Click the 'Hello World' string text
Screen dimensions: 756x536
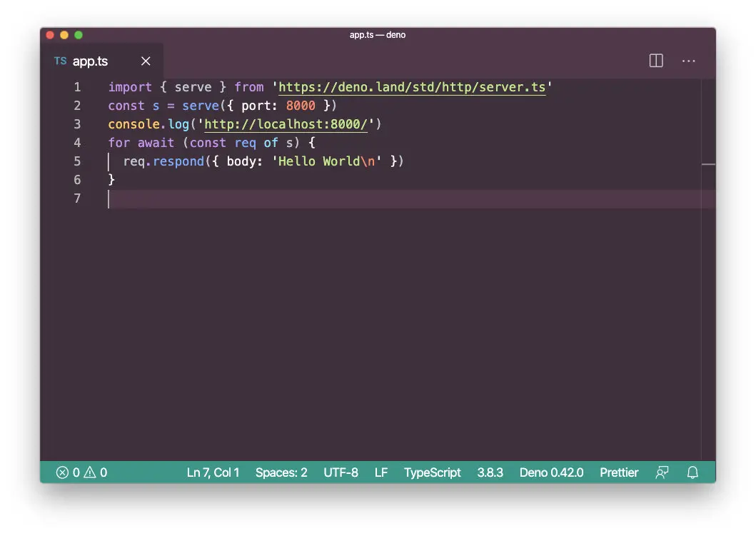click(x=318, y=161)
